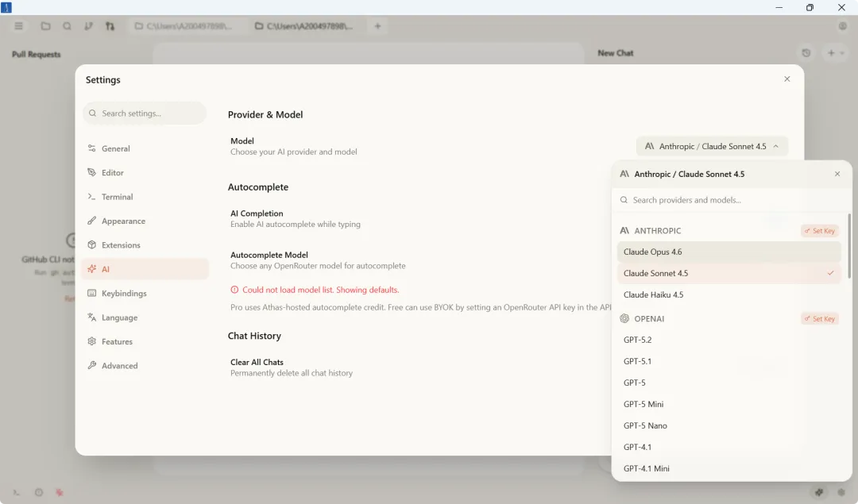Image resolution: width=858 pixels, height=504 pixels.
Task: Open Advanced settings section
Action: [145, 365]
